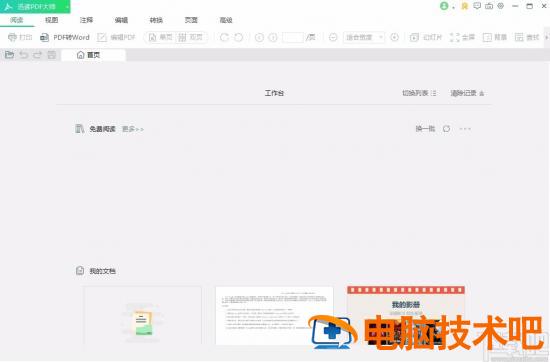Open the find (查找) tool
Viewport: 550px width, 362px height.
(527, 37)
